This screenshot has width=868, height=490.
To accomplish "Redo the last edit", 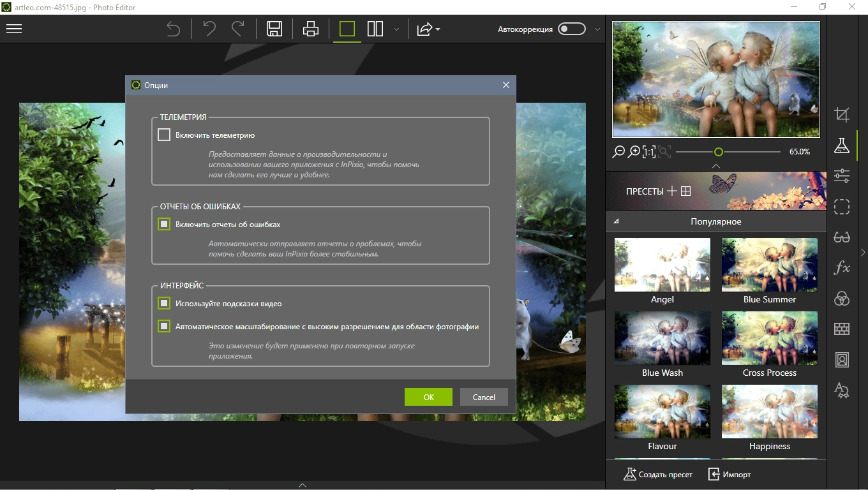I will (238, 29).
